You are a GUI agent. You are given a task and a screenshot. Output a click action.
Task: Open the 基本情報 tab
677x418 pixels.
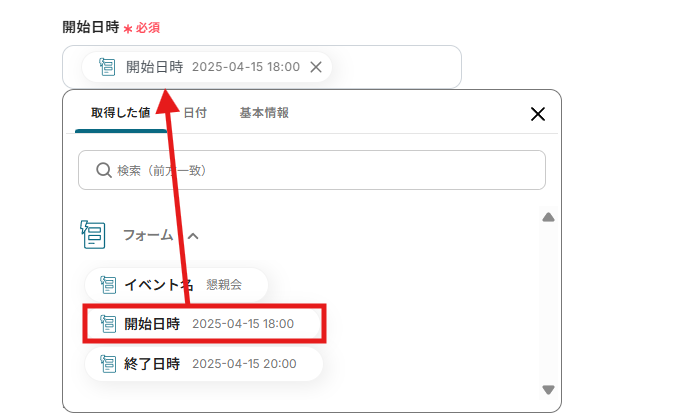[x=264, y=114]
